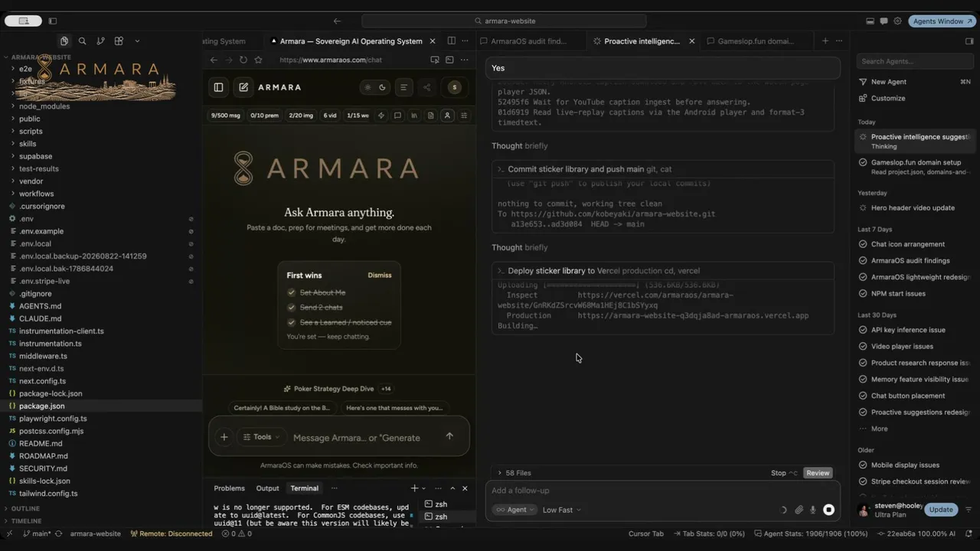The image size is (980, 551).
Task: Go back with the title bar arrow
Action: click(338, 21)
